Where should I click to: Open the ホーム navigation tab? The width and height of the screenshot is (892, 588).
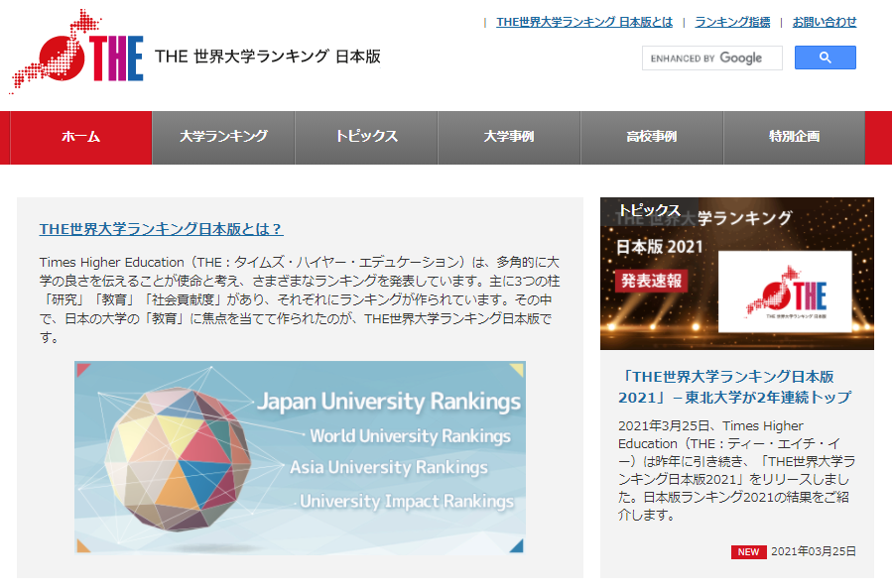[80, 137]
